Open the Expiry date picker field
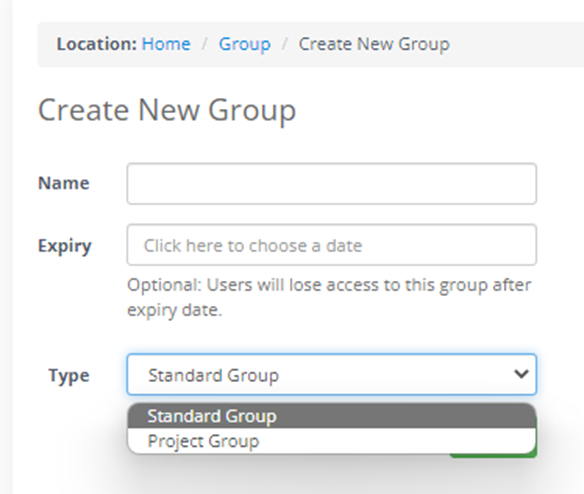Image resolution: width=584 pixels, height=494 pixels. [x=331, y=245]
